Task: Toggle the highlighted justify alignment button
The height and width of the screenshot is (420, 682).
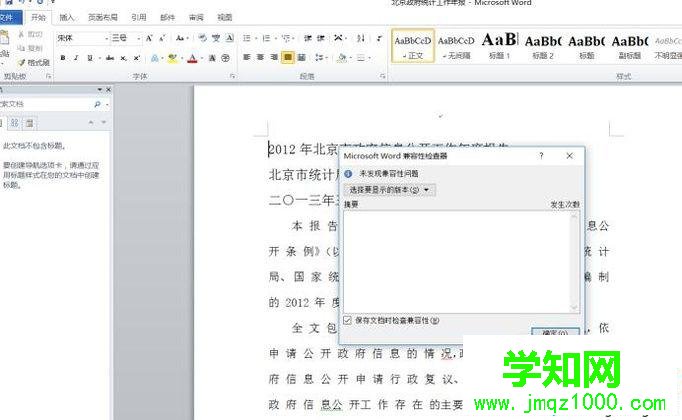Action: click(288, 57)
